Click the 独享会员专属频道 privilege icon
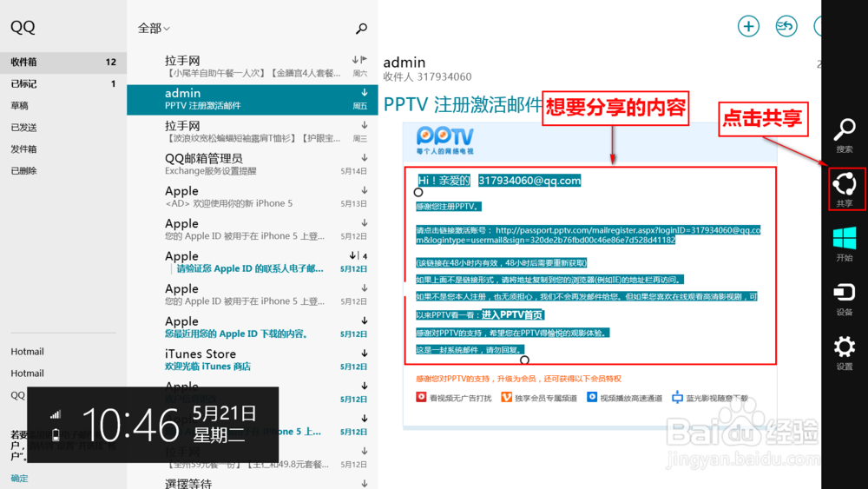 507,397
